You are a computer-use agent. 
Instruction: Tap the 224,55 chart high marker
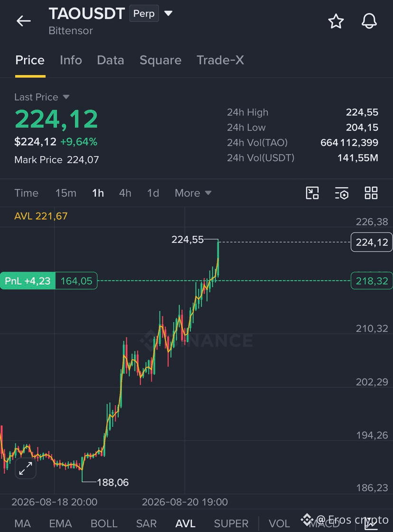click(187, 239)
